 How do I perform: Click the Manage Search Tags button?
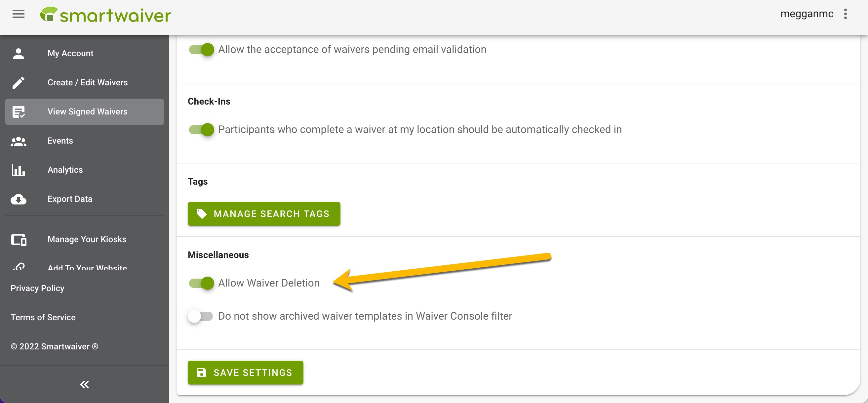pyautogui.click(x=264, y=214)
